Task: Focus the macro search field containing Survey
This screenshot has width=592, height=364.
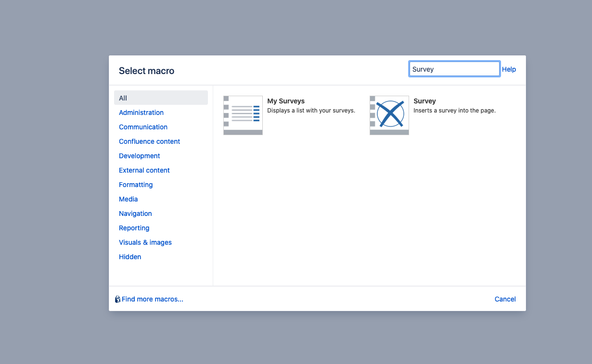Action: [454, 69]
